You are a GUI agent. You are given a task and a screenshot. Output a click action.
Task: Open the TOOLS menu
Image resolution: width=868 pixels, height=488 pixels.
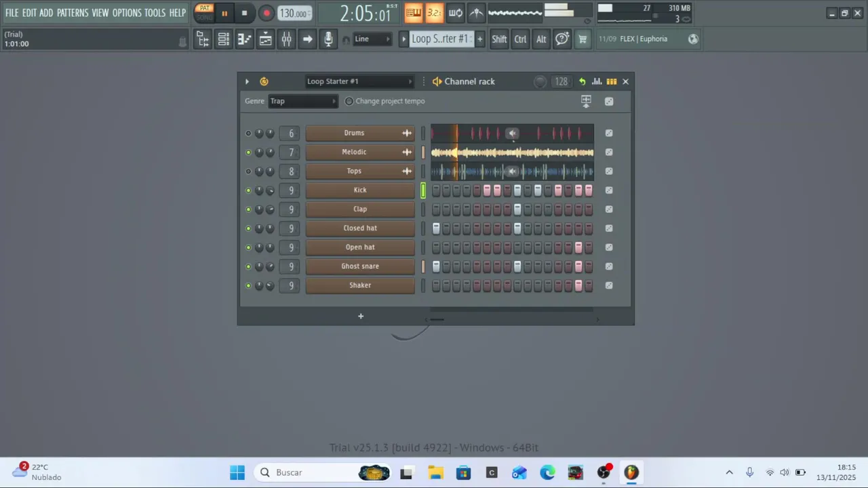[x=155, y=13]
